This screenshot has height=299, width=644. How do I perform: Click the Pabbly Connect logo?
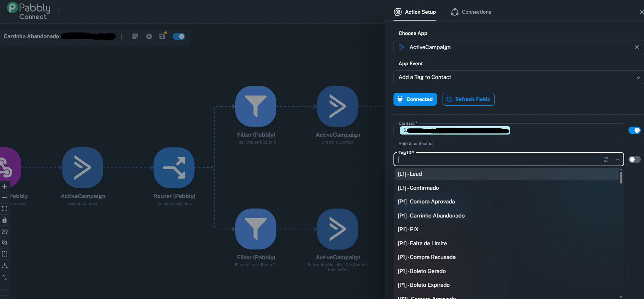29,11
